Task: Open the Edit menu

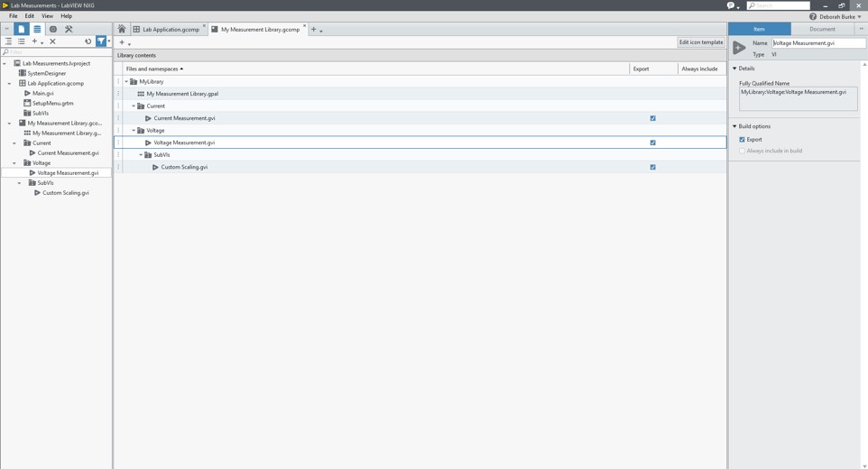Action: pyautogui.click(x=30, y=16)
